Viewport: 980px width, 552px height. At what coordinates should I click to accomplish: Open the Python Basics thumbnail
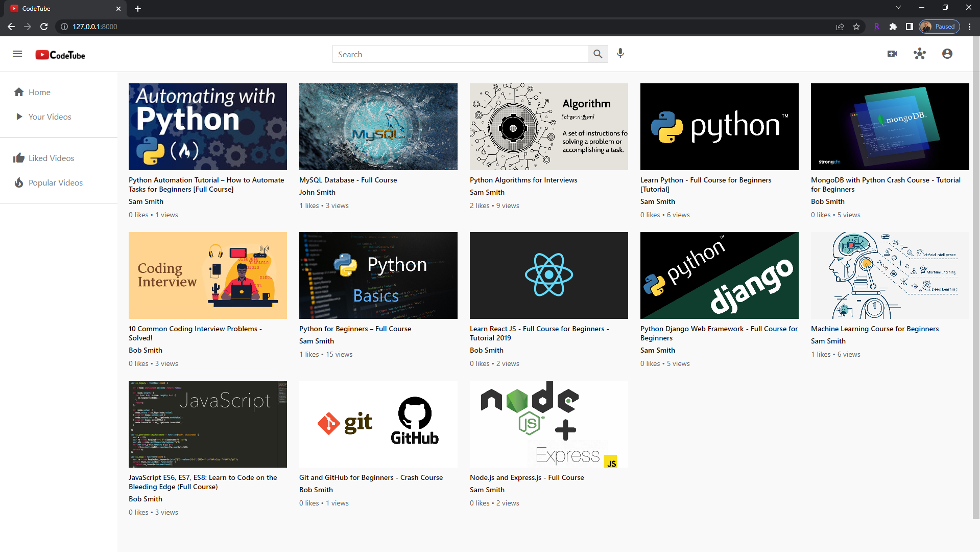click(378, 275)
